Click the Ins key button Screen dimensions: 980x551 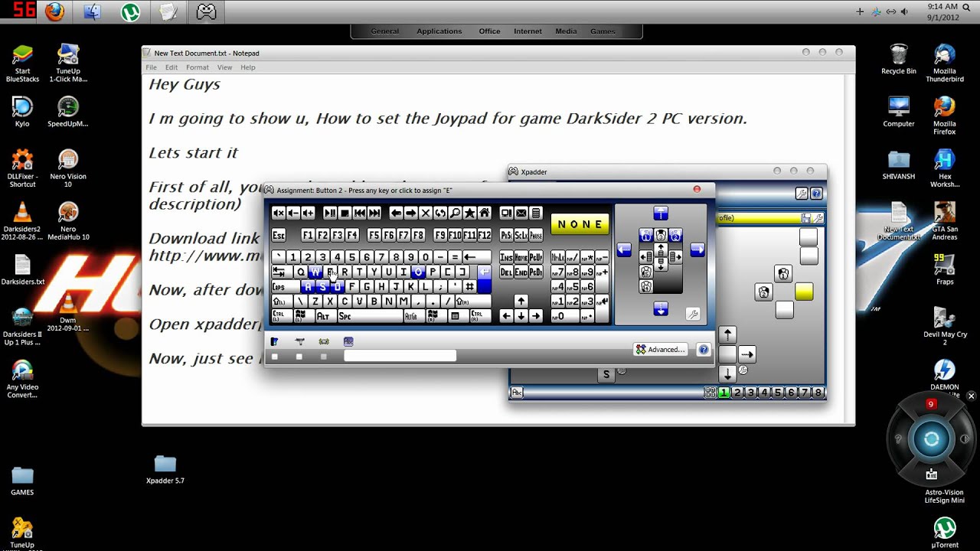tap(506, 257)
